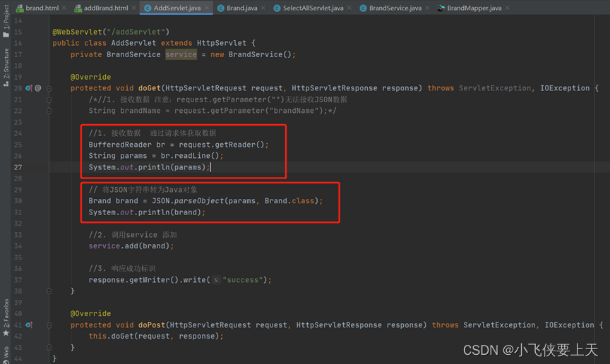Click the addBrand.html file type icon
This screenshot has height=364, width=610.
click(78, 8)
